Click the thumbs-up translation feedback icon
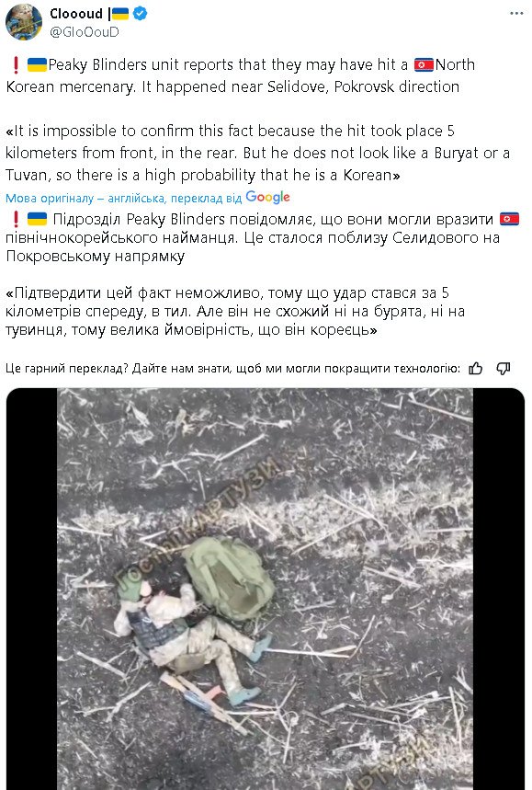The width and height of the screenshot is (532, 790). click(475, 369)
